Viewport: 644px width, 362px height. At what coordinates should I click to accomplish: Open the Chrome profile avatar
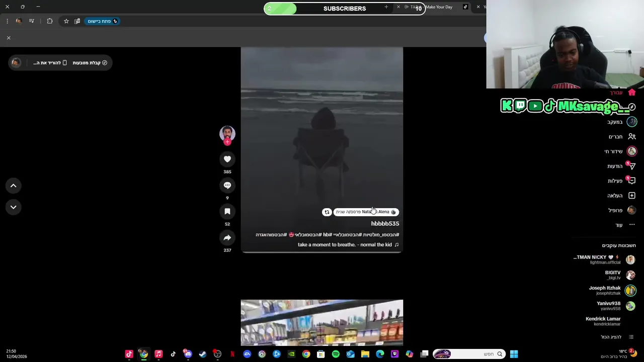[19, 21]
